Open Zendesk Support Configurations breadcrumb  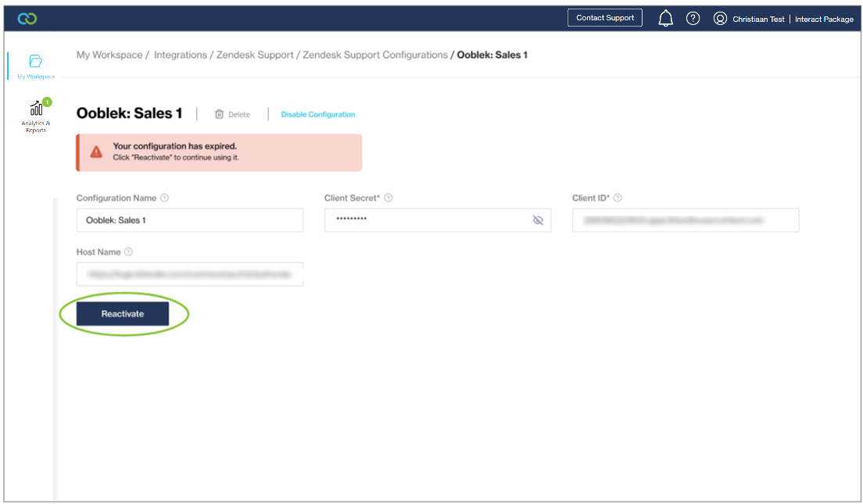tap(374, 55)
